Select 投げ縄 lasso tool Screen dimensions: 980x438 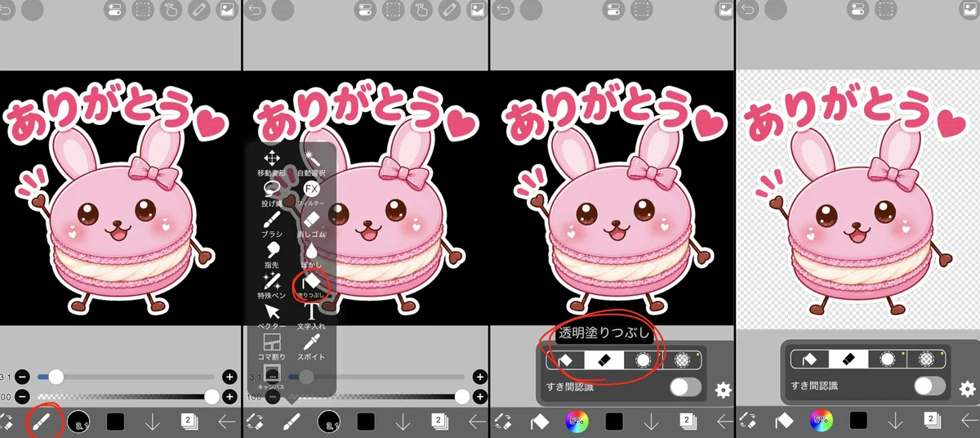[x=271, y=194]
